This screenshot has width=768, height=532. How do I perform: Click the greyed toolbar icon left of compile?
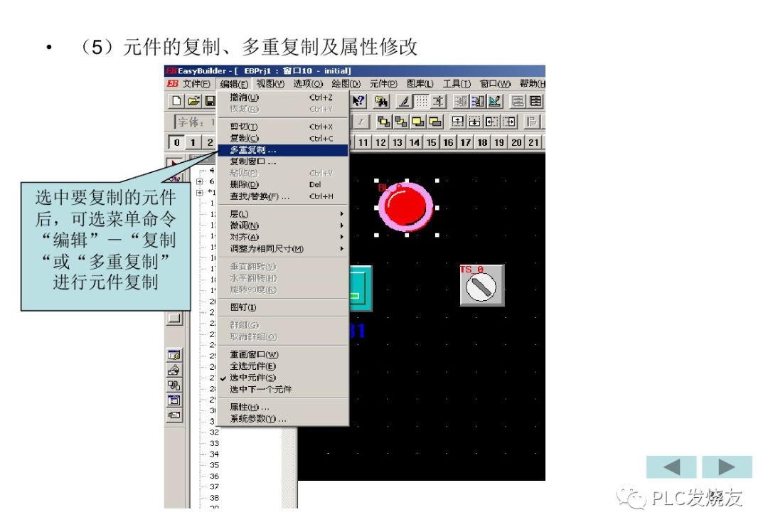click(460, 102)
